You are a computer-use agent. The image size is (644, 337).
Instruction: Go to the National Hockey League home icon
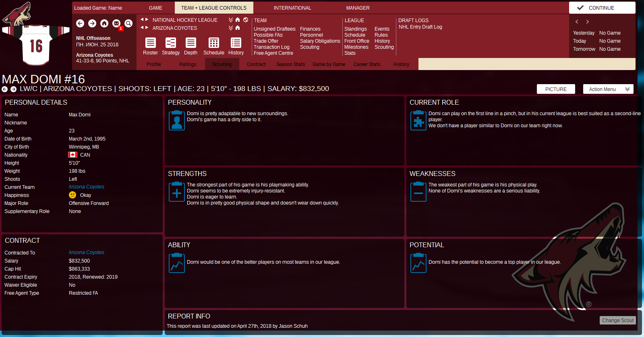(x=238, y=19)
